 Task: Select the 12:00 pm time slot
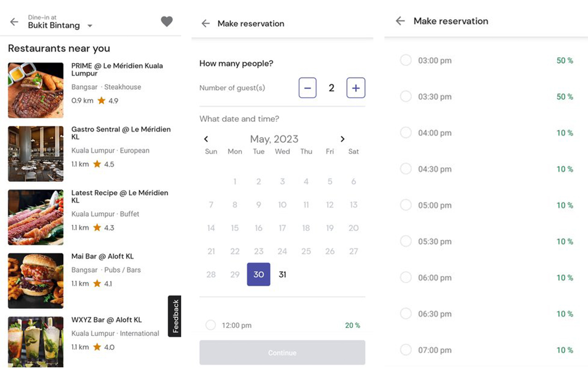pos(211,325)
